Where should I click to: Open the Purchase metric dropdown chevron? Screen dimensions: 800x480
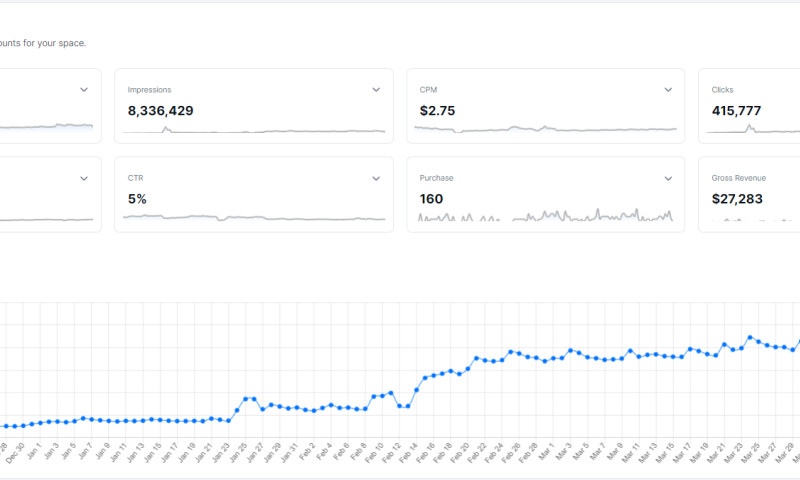click(x=668, y=178)
